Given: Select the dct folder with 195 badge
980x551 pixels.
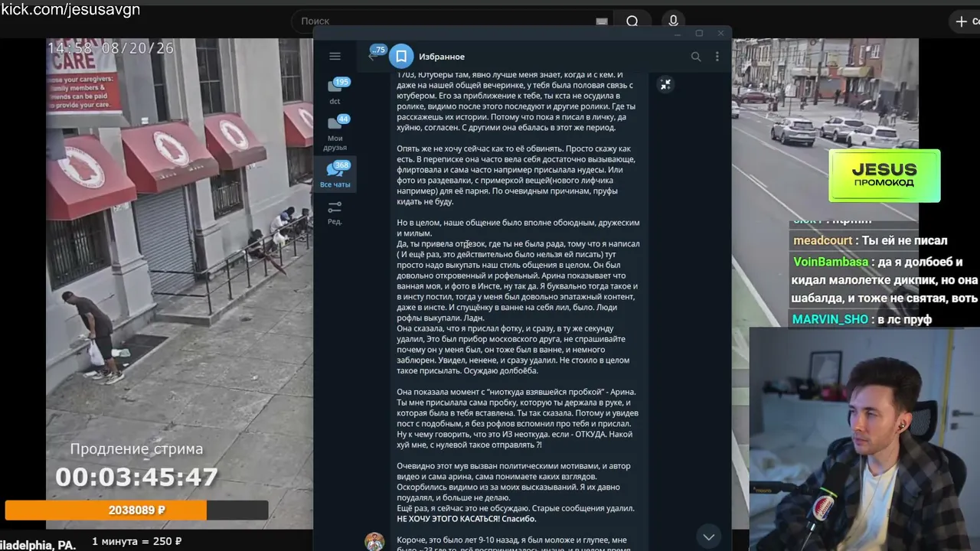Looking at the screenshot, I should click(335, 90).
